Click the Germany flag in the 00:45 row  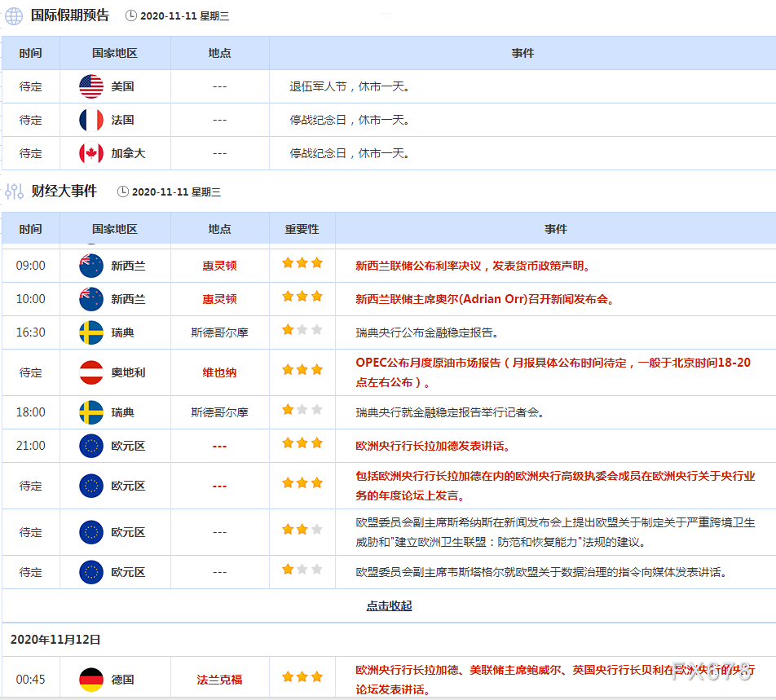pos(91,680)
